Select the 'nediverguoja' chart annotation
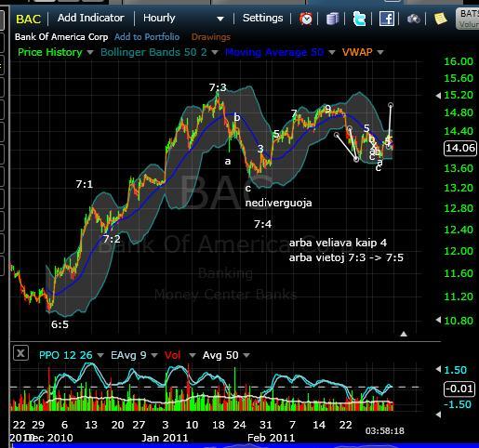479x448 pixels. [x=278, y=204]
